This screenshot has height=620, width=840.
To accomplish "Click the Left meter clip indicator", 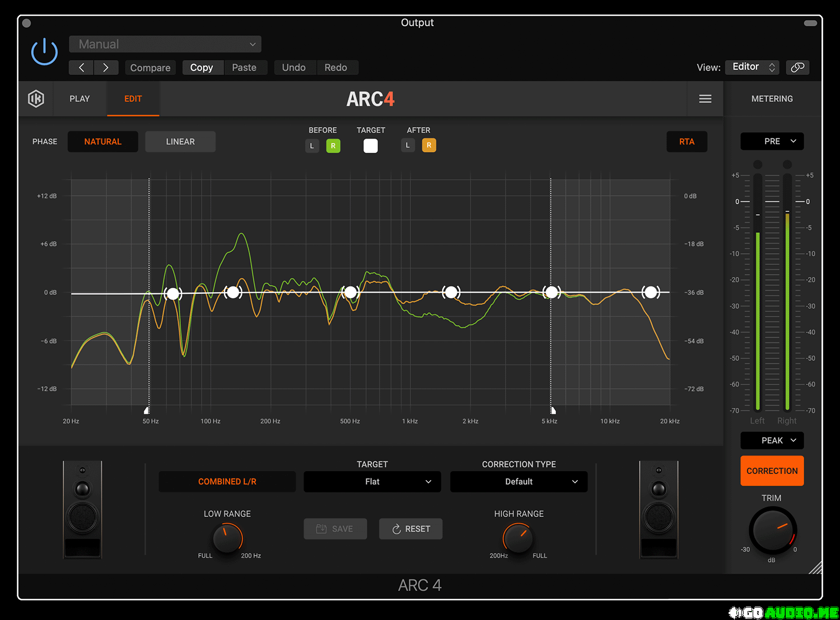I will 758,165.
